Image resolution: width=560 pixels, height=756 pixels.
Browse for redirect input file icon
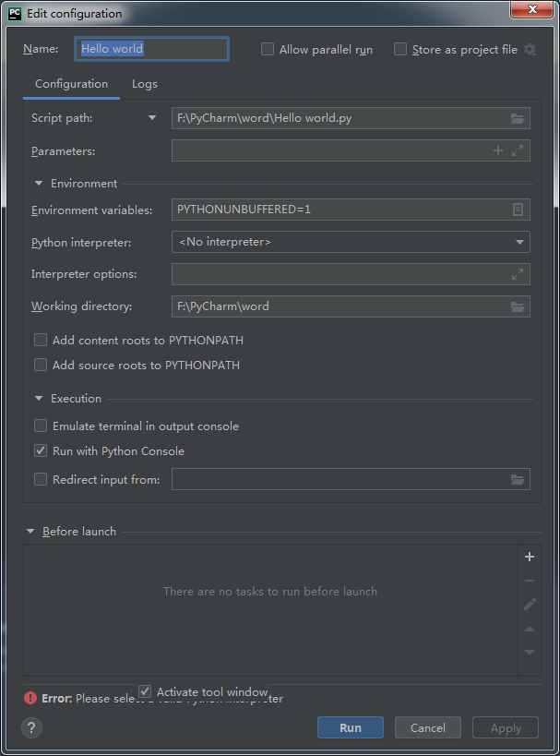pyautogui.click(x=518, y=479)
